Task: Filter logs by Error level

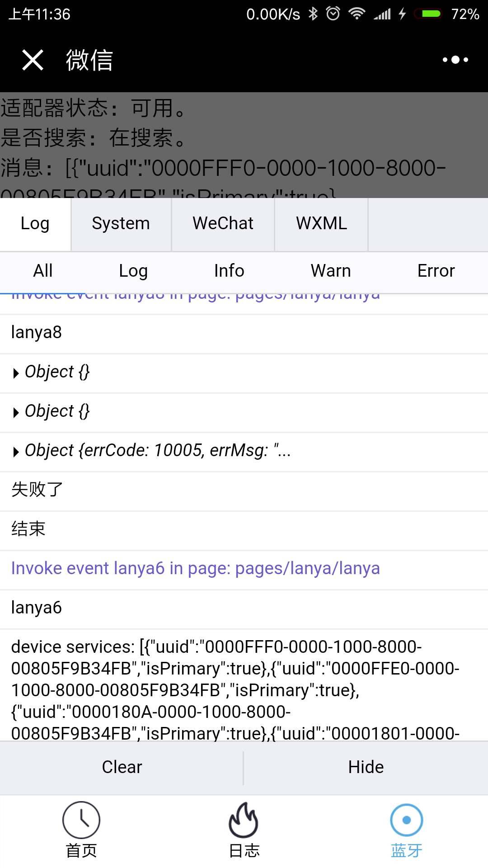Action: click(436, 271)
